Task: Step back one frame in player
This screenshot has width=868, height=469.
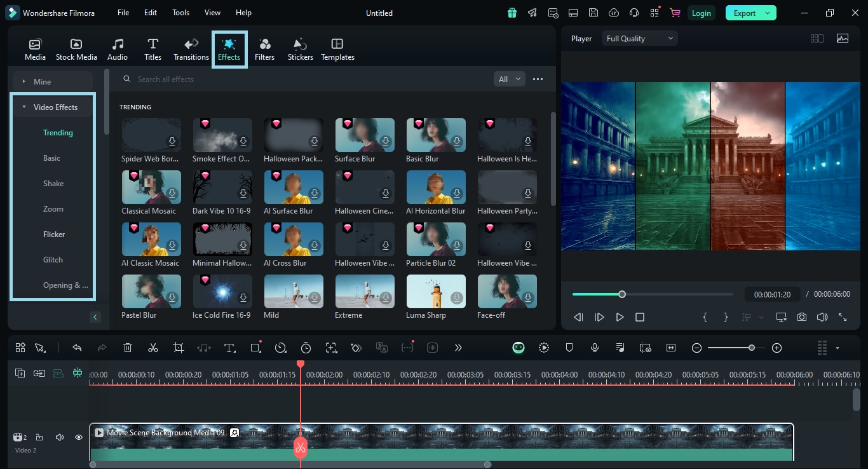Action: coord(578,316)
